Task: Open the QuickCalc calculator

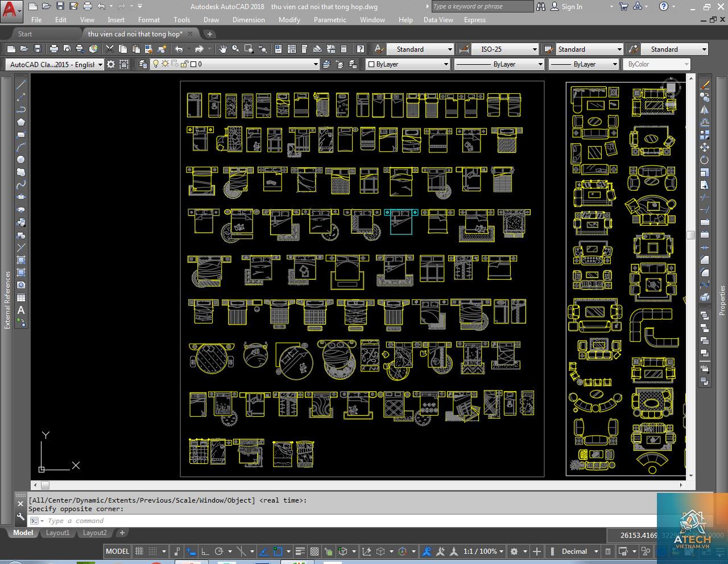Action: pos(344,49)
